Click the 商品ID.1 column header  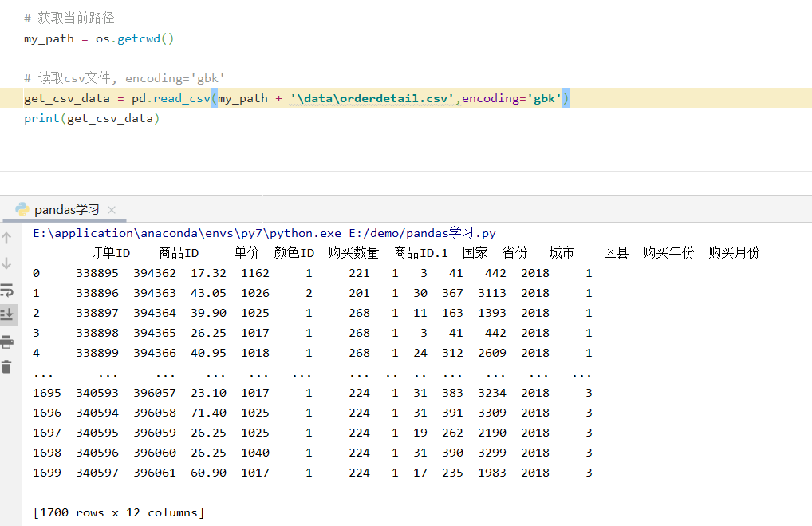pyautogui.click(x=421, y=253)
